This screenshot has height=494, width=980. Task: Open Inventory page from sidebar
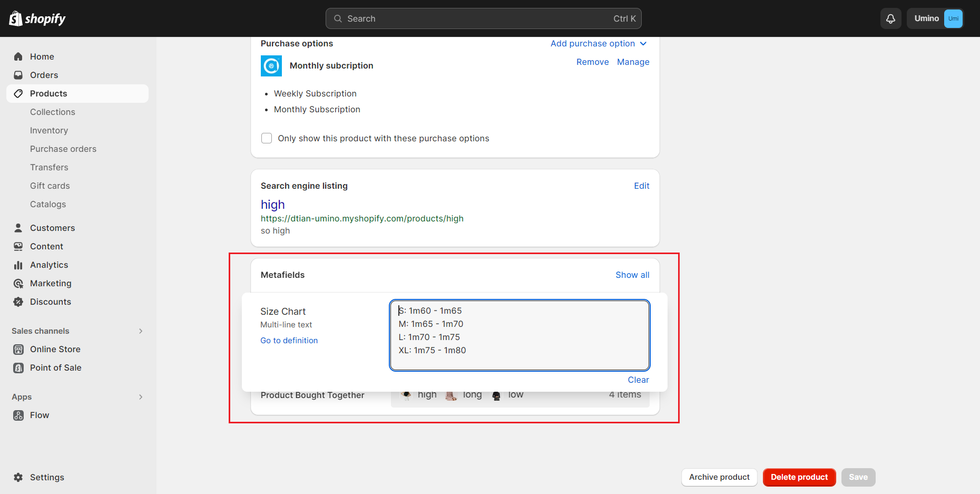pos(49,130)
